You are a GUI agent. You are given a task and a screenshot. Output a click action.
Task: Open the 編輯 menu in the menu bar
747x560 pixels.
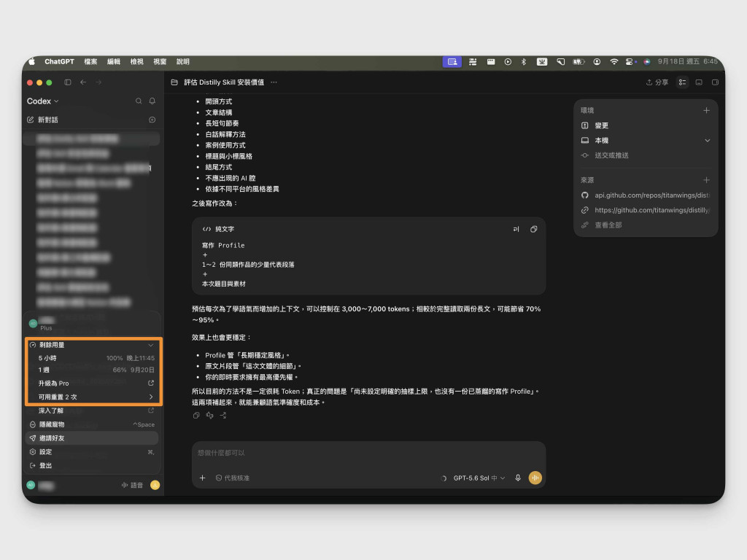coord(113,62)
